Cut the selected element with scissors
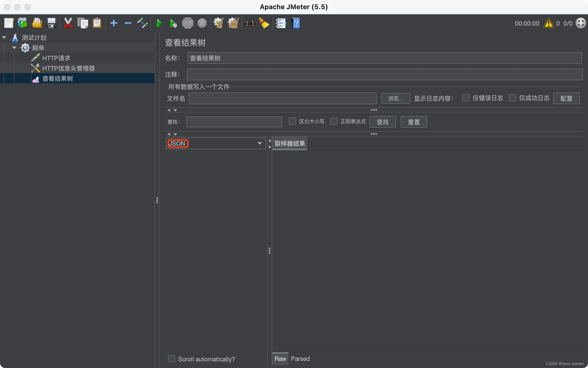Viewport: 588px width, 368px height. click(x=68, y=23)
